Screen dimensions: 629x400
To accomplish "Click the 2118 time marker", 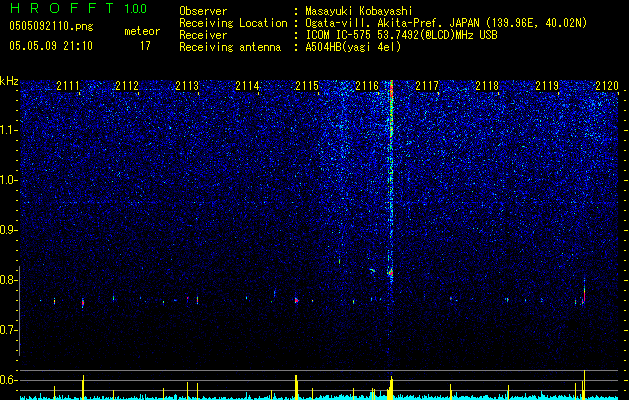I will pyautogui.click(x=487, y=86).
